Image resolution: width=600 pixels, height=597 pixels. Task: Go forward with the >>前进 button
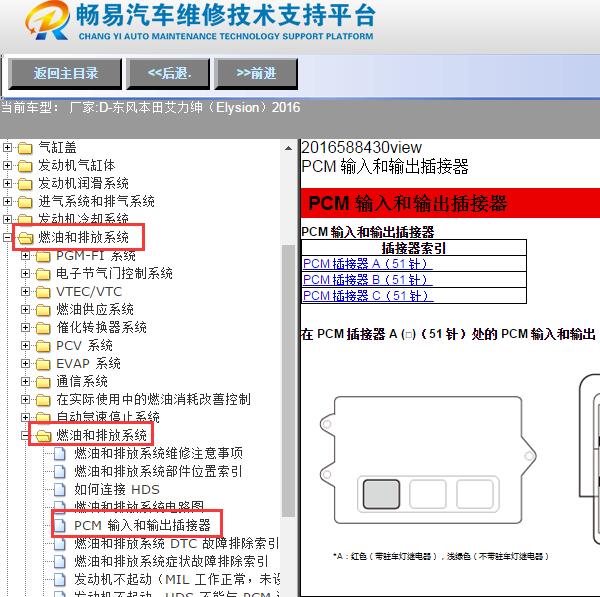pyautogui.click(x=256, y=73)
